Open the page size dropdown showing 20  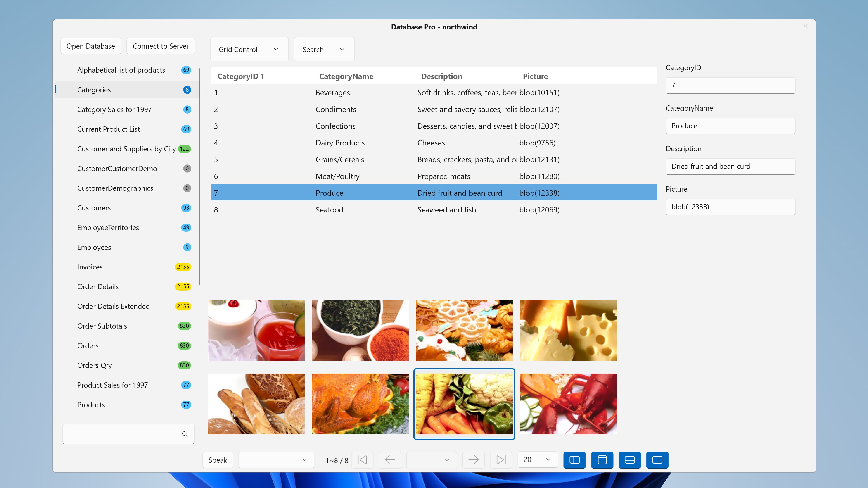[537, 459]
